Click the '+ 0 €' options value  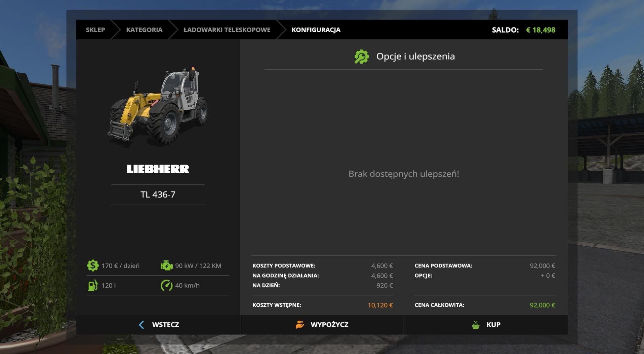548,276
